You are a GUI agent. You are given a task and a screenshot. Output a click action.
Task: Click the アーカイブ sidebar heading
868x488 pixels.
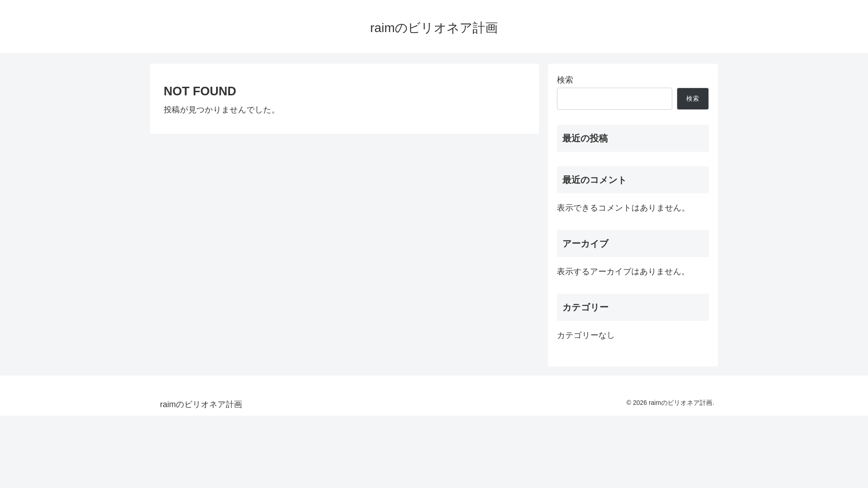click(633, 244)
